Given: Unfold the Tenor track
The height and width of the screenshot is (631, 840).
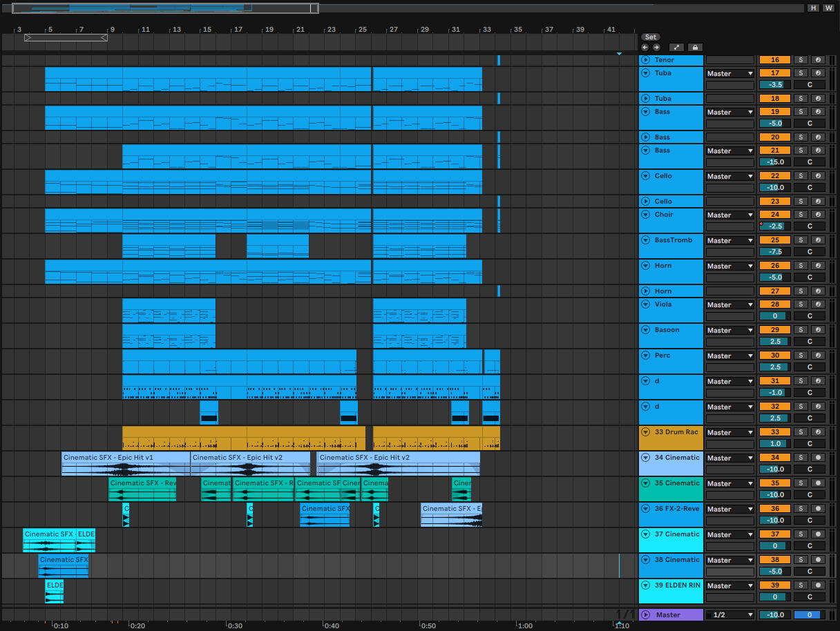Looking at the screenshot, I should click(x=646, y=60).
